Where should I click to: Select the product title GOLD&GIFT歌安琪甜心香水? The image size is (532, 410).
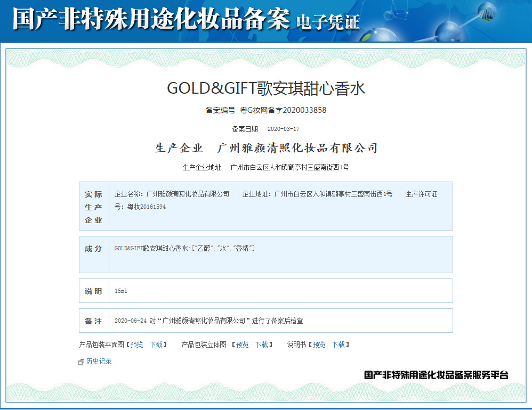pyautogui.click(x=265, y=88)
